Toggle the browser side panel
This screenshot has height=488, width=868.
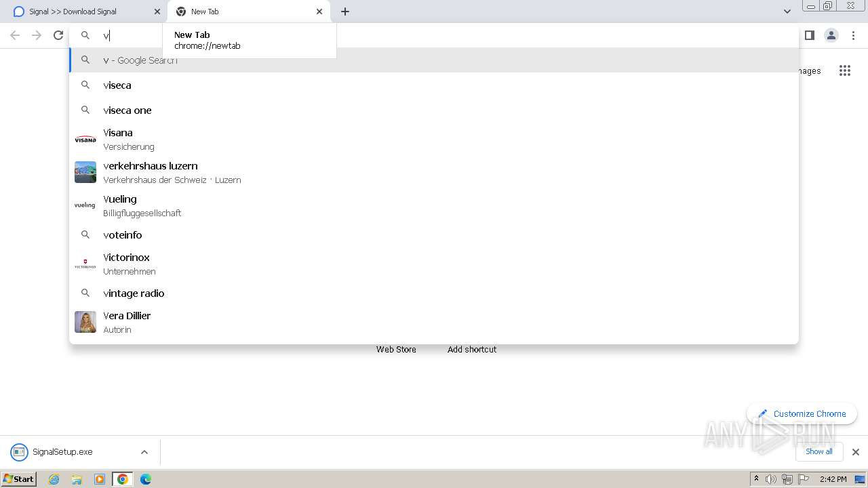pyautogui.click(x=809, y=35)
